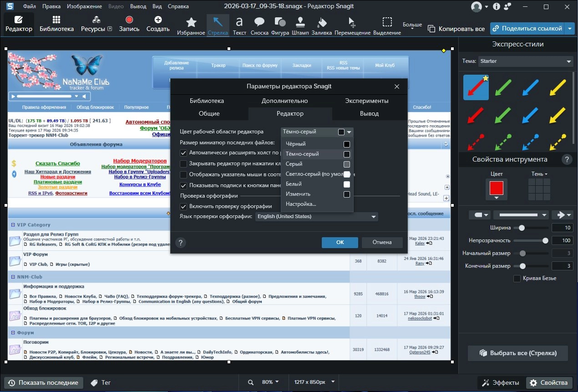Choose Белый in the color list
Screen dimensions: 578x392
point(318,184)
